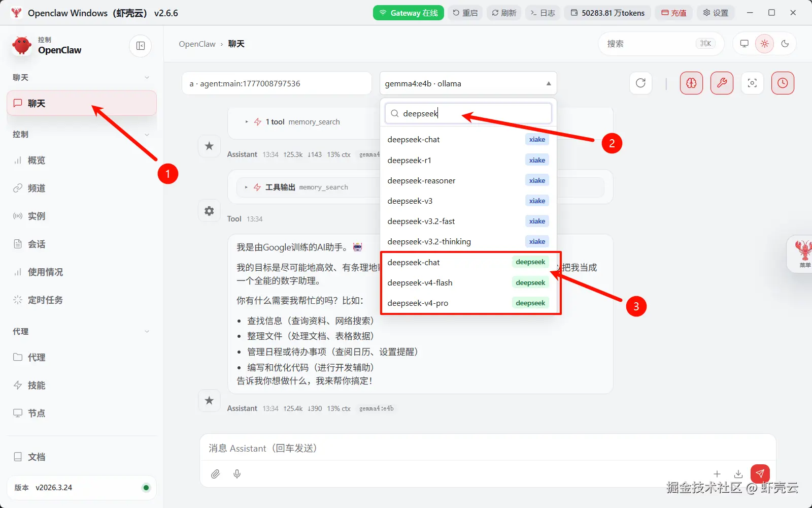The height and width of the screenshot is (508, 812).
Task: Collapse the gemma4:e4b ollama model dropdown
Action: (x=468, y=83)
